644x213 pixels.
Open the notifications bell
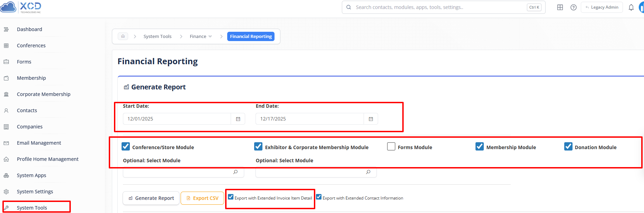[631, 7]
